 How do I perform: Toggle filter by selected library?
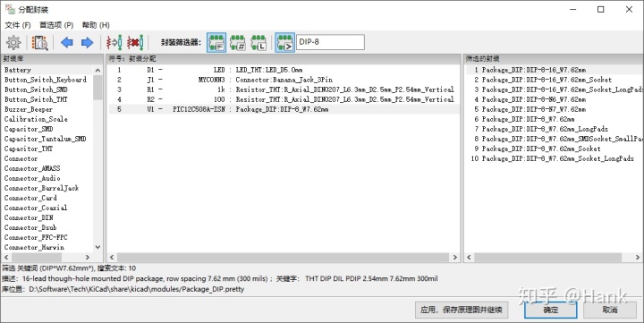[x=258, y=42]
